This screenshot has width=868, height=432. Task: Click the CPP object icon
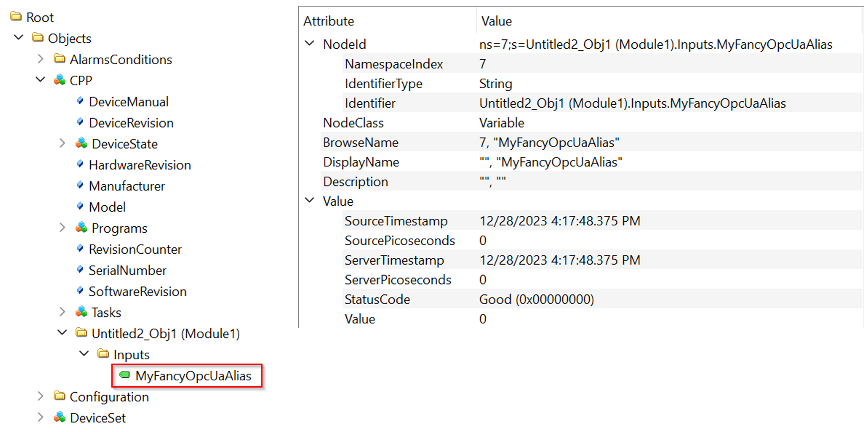(x=60, y=80)
